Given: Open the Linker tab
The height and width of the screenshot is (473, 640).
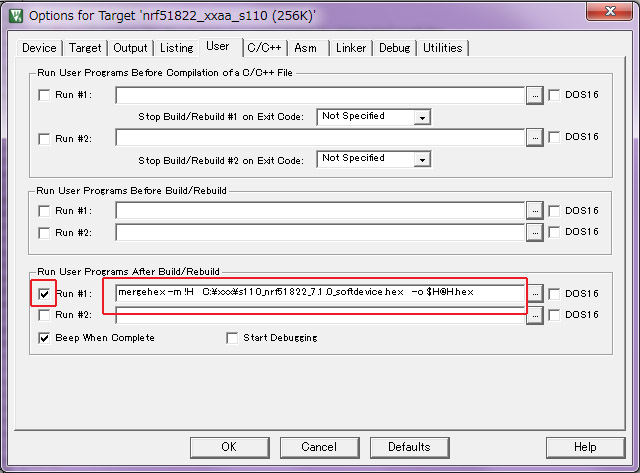Looking at the screenshot, I should click(x=351, y=48).
